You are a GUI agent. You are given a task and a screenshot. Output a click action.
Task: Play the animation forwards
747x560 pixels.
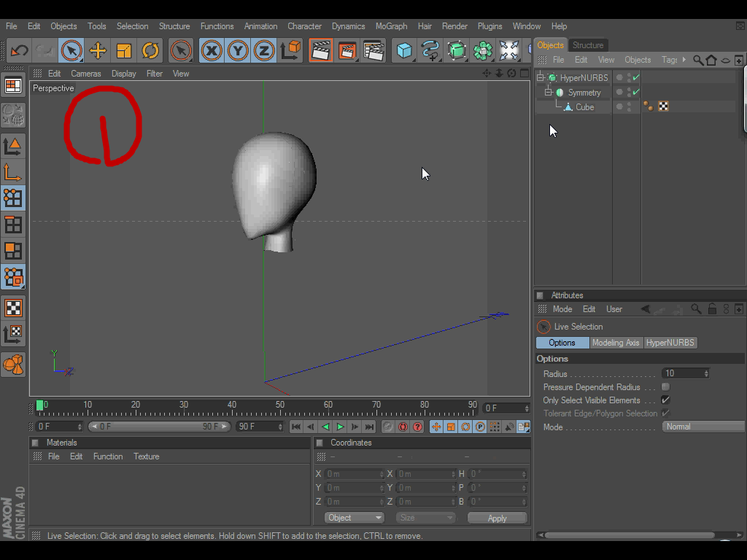tap(340, 427)
